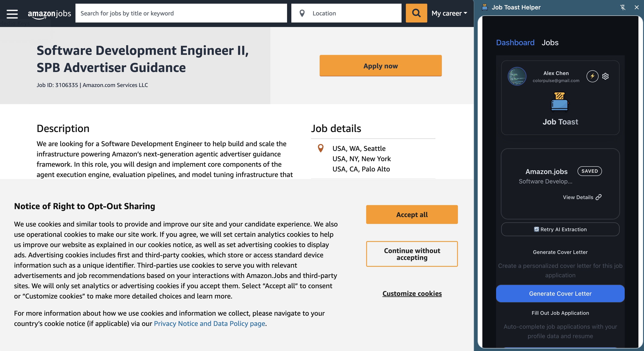This screenshot has width=644, height=351.
Task: Accept all cookies
Action: pos(412,214)
